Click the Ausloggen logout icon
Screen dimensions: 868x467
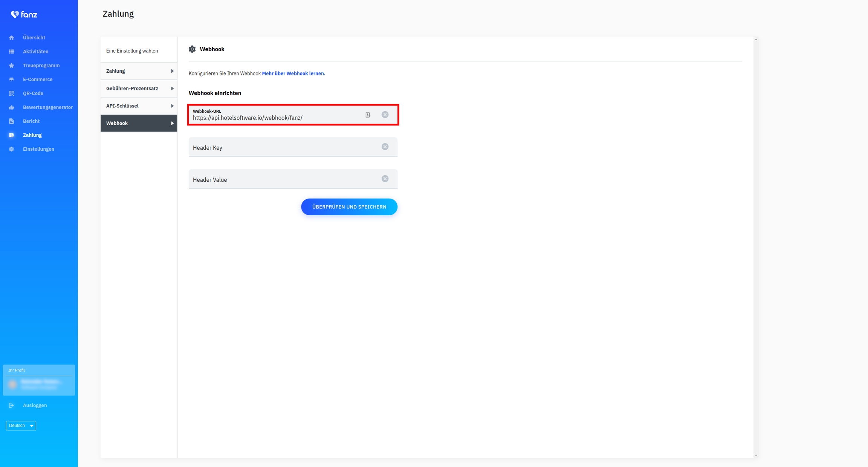tap(11, 406)
